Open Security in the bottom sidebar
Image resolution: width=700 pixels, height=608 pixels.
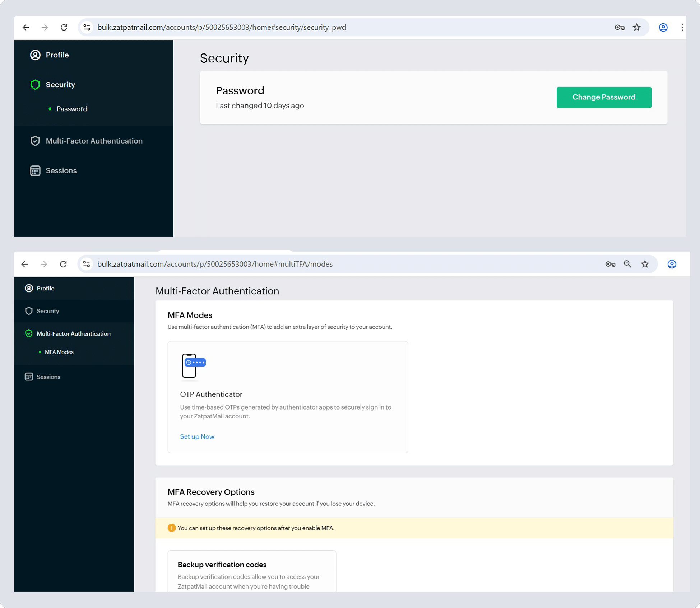point(48,311)
